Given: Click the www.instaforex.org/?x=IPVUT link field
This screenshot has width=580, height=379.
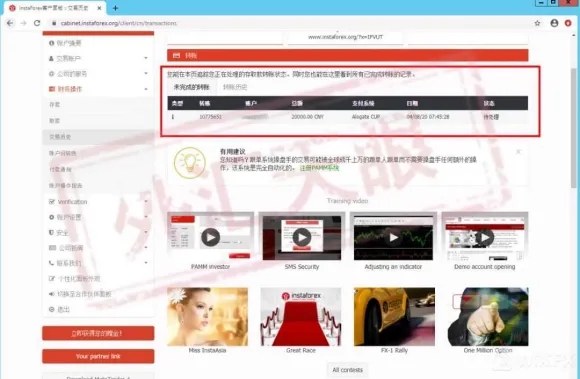Looking at the screenshot, I should 345,37.
